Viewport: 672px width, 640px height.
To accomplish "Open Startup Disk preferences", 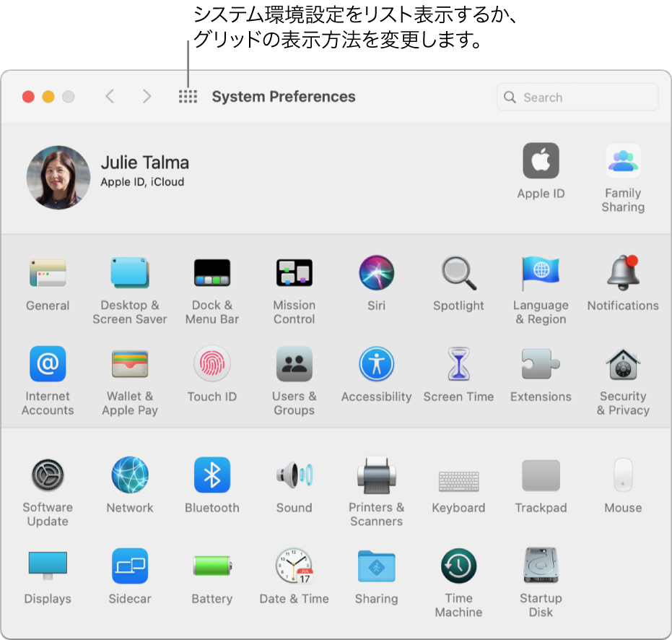I will (541, 566).
